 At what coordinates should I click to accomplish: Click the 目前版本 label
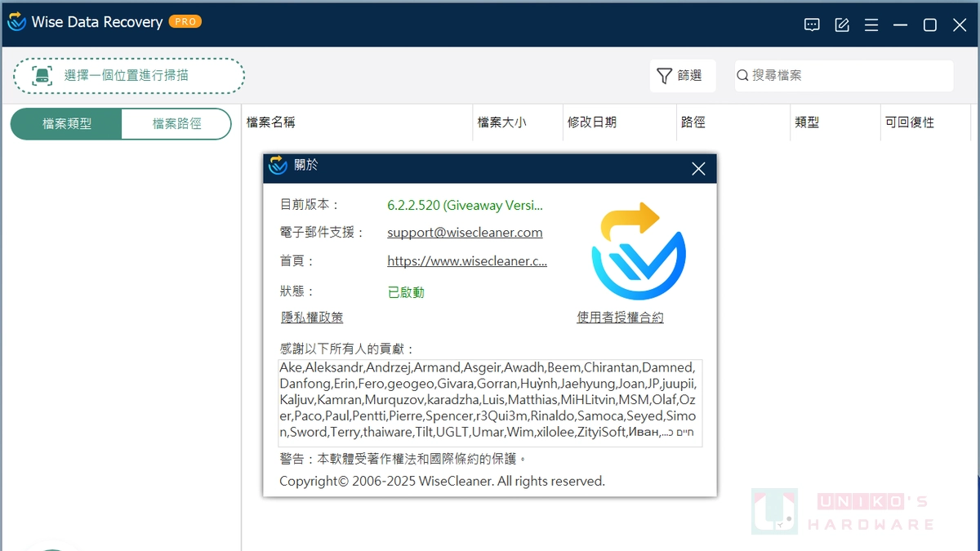(310, 205)
